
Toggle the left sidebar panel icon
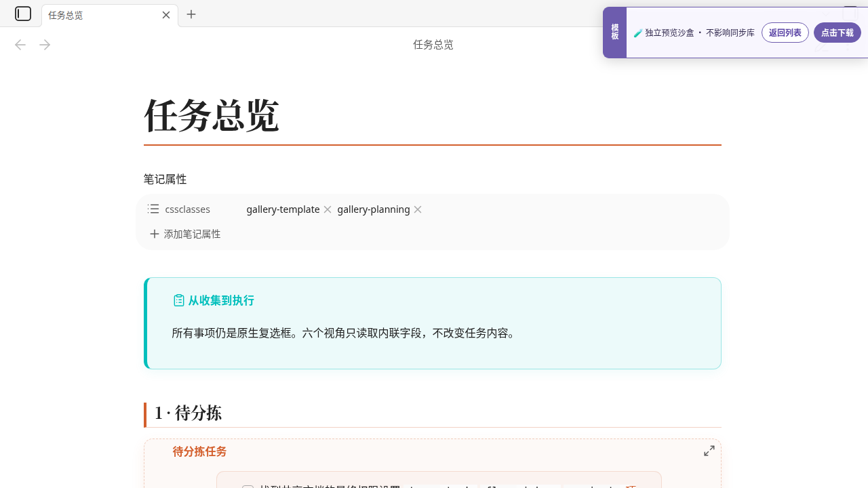tap(23, 14)
